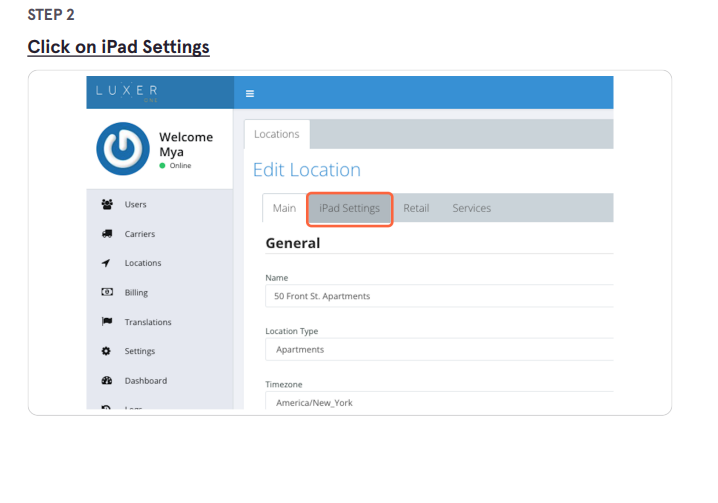Click the General section heading
This screenshot has height=503, width=718.
click(x=293, y=243)
